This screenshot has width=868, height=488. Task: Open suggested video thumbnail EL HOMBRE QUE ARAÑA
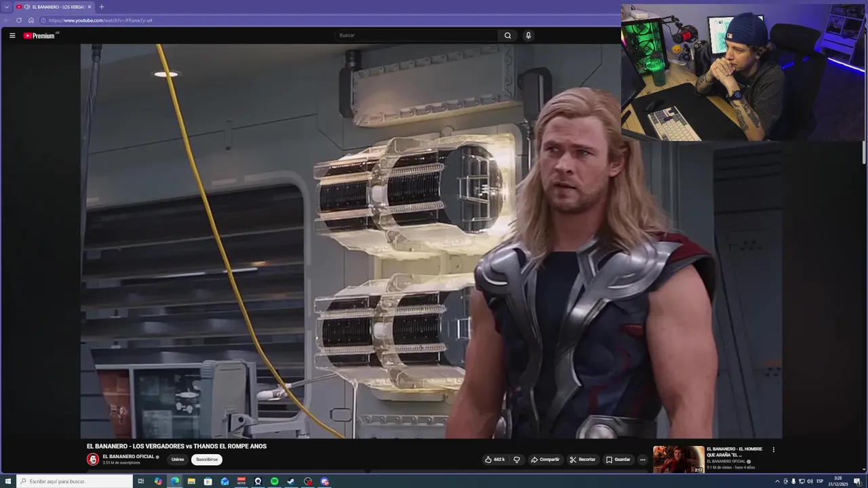678,459
